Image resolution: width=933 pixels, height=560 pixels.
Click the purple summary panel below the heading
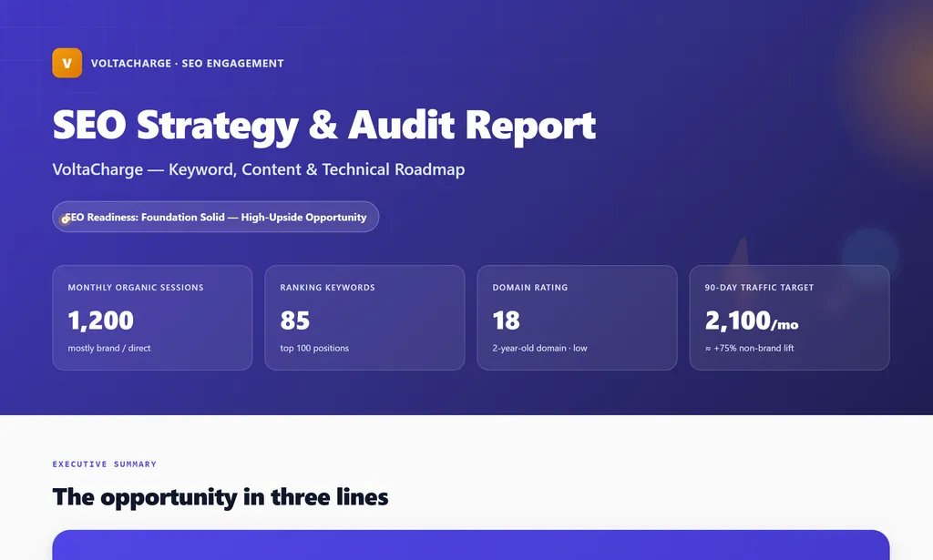[x=471, y=545]
